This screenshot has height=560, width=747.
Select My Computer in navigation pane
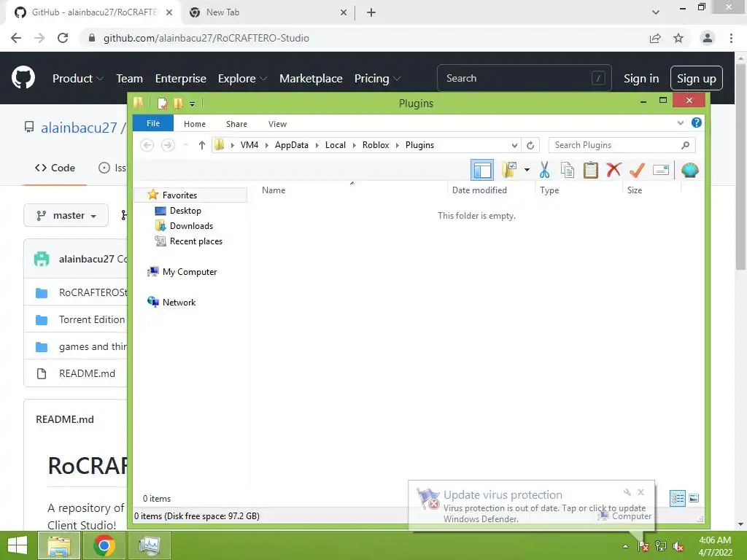[x=190, y=272]
